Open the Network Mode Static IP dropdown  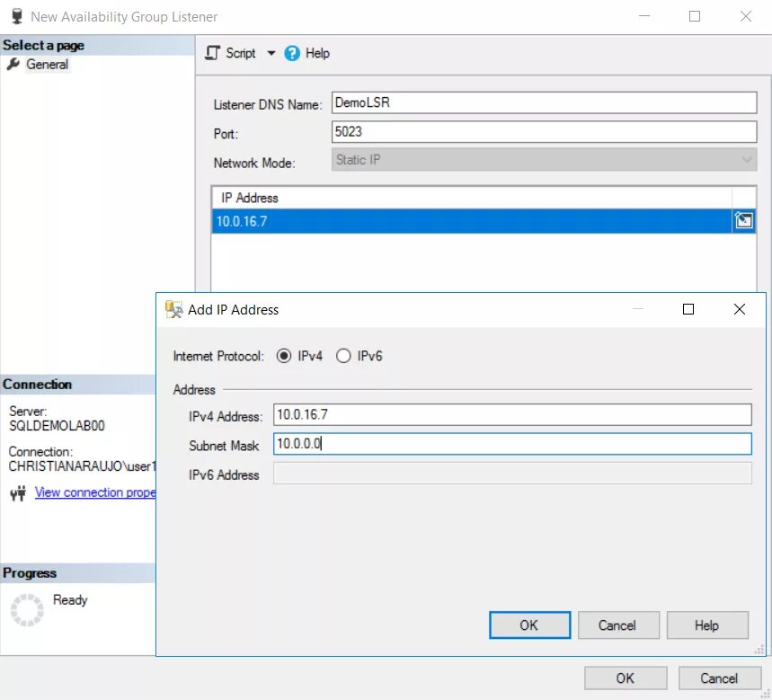(544, 160)
